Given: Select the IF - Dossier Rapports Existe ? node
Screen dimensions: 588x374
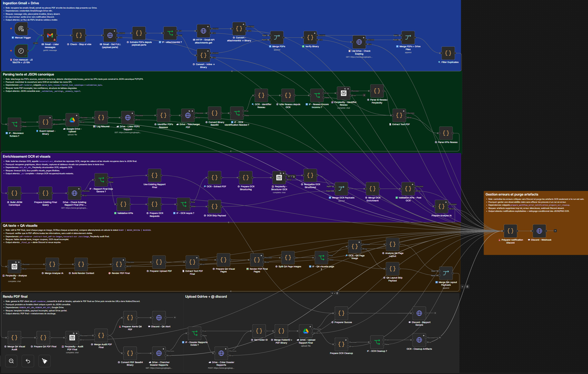Looking at the screenshot, I should 195,333.
